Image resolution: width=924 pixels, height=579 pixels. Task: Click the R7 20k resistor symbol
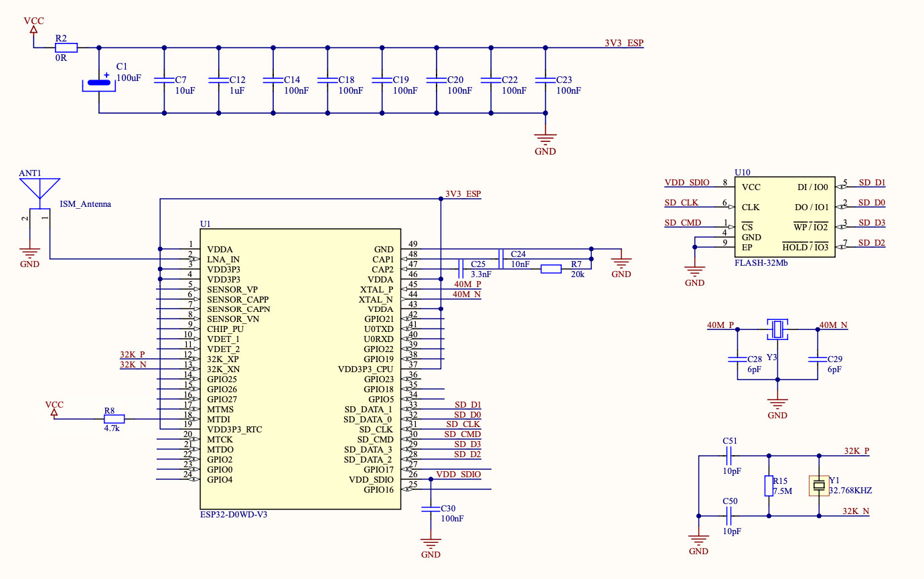pyautogui.click(x=551, y=268)
